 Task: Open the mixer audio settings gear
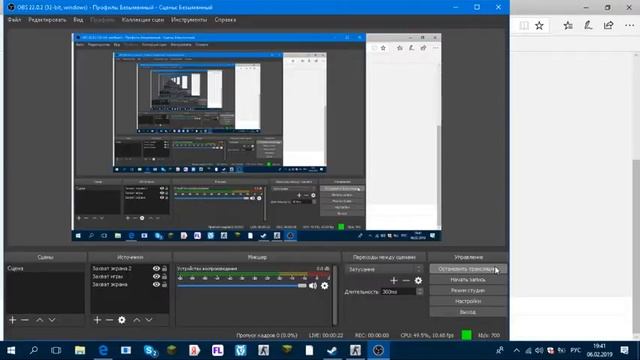click(x=324, y=286)
